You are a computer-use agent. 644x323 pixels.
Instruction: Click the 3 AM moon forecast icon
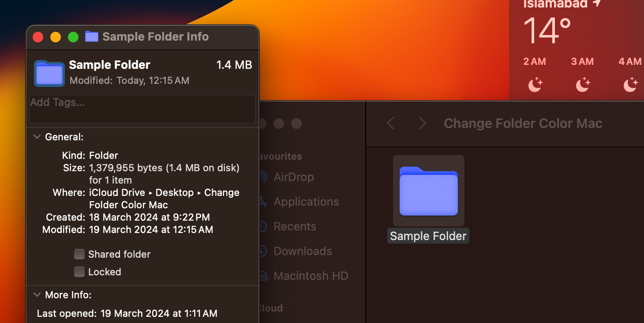pos(582,84)
